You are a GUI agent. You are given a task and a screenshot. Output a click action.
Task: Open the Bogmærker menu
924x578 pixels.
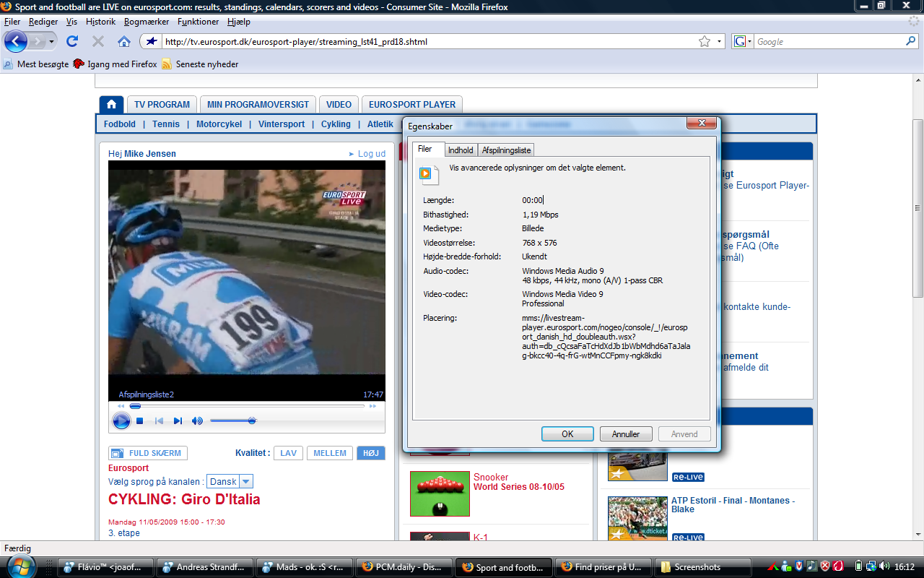click(147, 22)
